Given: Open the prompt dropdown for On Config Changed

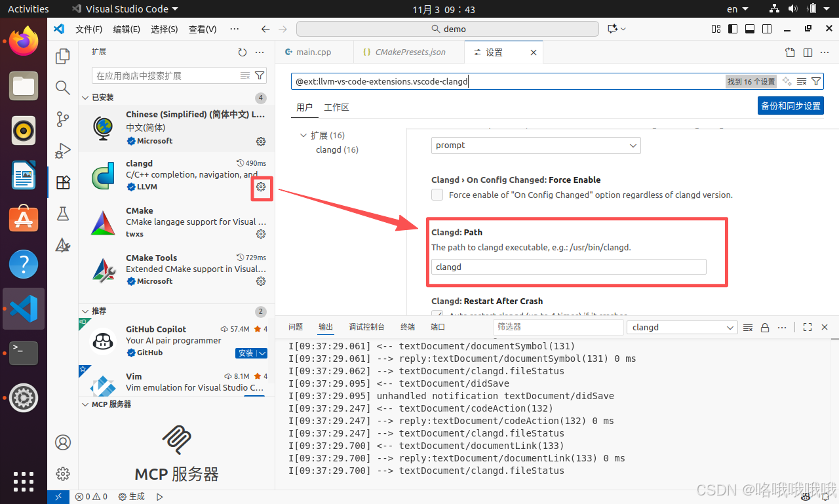Looking at the screenshot, I should click(x=536, y=145).
